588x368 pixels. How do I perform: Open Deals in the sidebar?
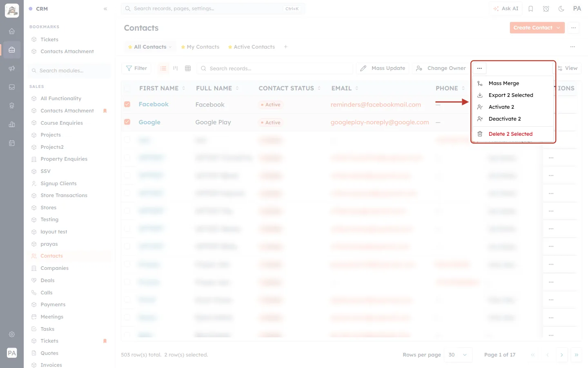tap(47, 280)
